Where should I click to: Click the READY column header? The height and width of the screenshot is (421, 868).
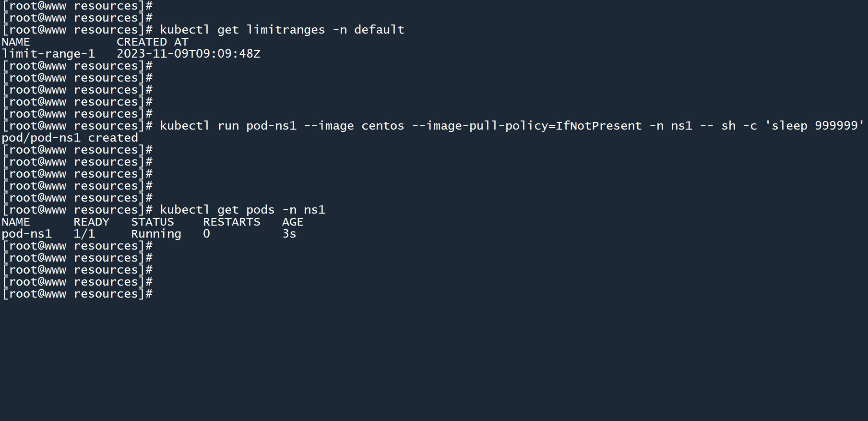click(92, 222)
